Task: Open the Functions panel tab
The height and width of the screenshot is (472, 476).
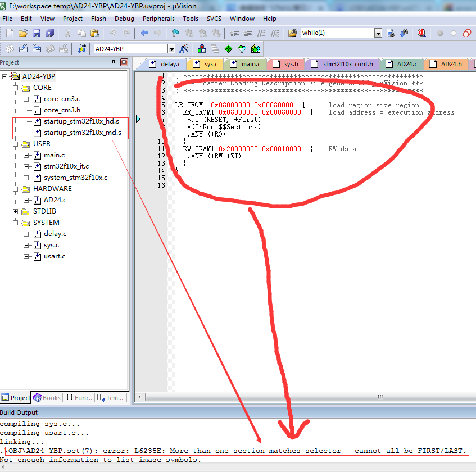Action: pos(80,398)
